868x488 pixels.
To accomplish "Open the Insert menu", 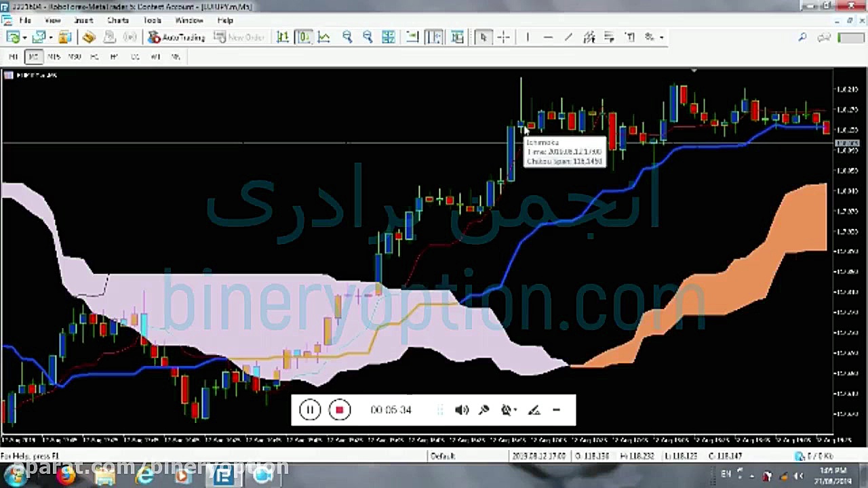I will 83,20.
